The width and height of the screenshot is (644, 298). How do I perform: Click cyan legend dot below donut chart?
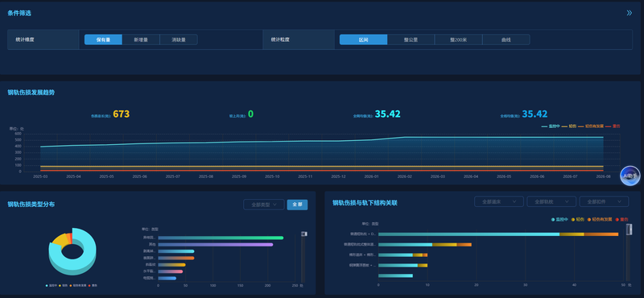pos(47,285)
